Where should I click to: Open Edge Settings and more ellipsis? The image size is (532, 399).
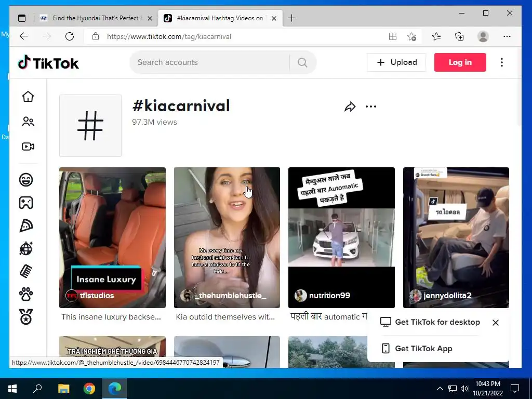(507, 36)
